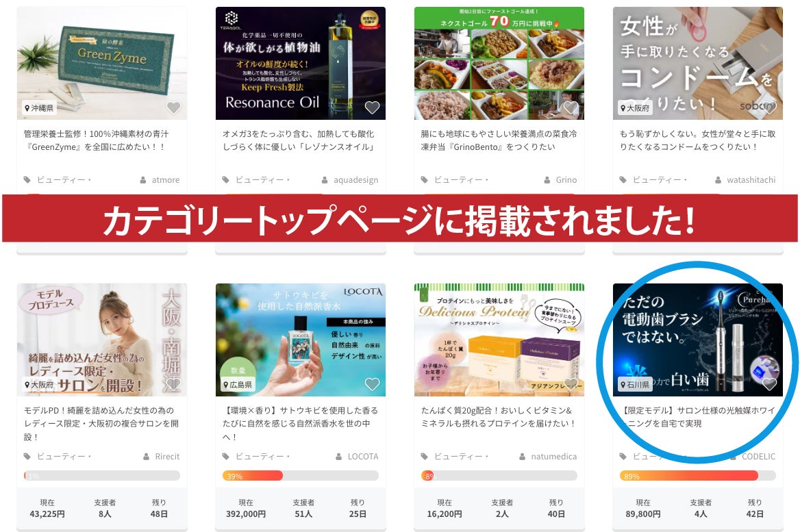Click heart icon on LOCOTA perfume card
This screenshot has height=532, width=800.
click(372, 384)
